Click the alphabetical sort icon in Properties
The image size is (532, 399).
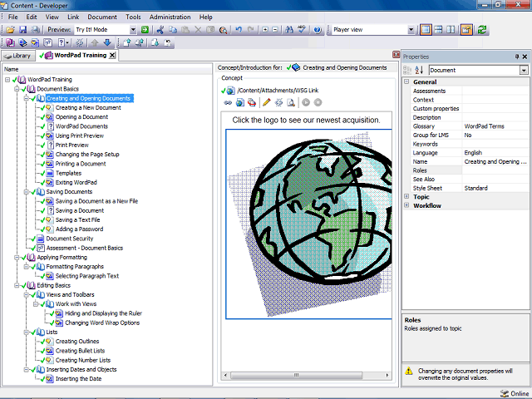pyautogui.click(x=419, y=70)
